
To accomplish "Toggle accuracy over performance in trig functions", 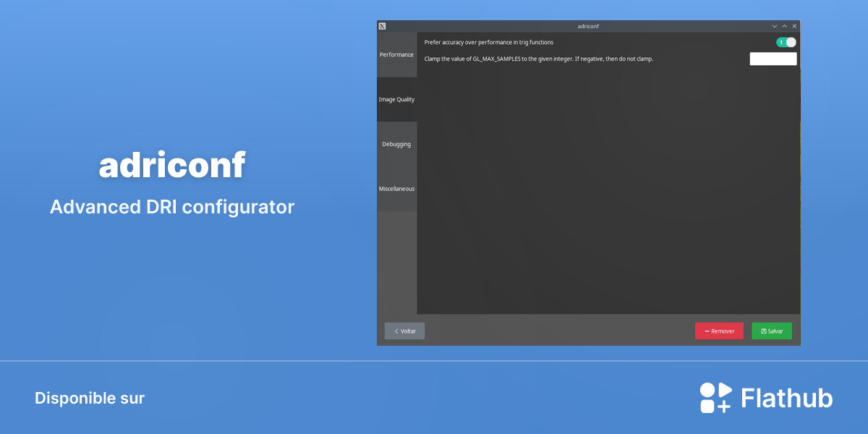I will (x=786, y=42).
